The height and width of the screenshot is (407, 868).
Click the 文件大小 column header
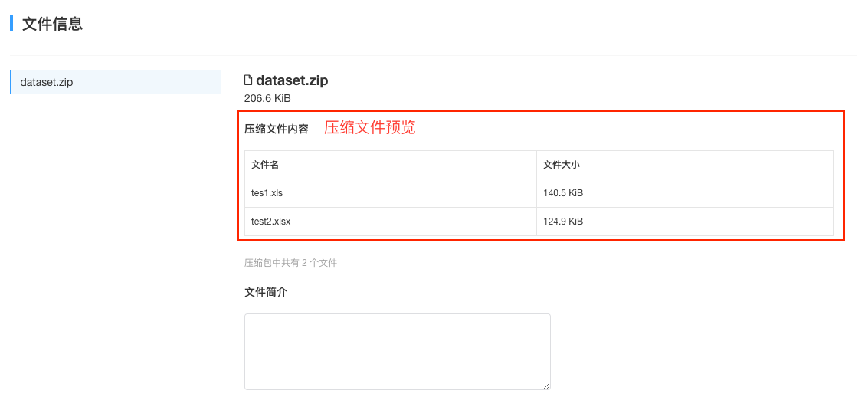pyautogui.click(x=685, y=165)
